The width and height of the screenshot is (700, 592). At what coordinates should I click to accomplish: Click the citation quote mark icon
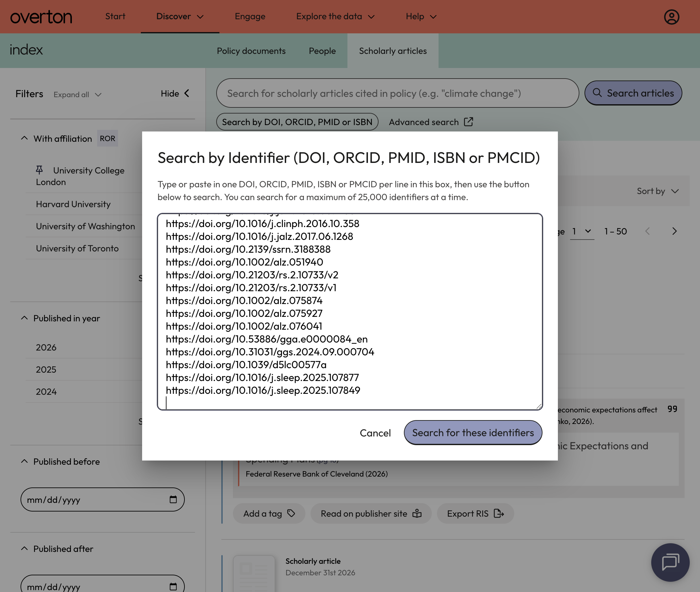(x=672, y=409)
